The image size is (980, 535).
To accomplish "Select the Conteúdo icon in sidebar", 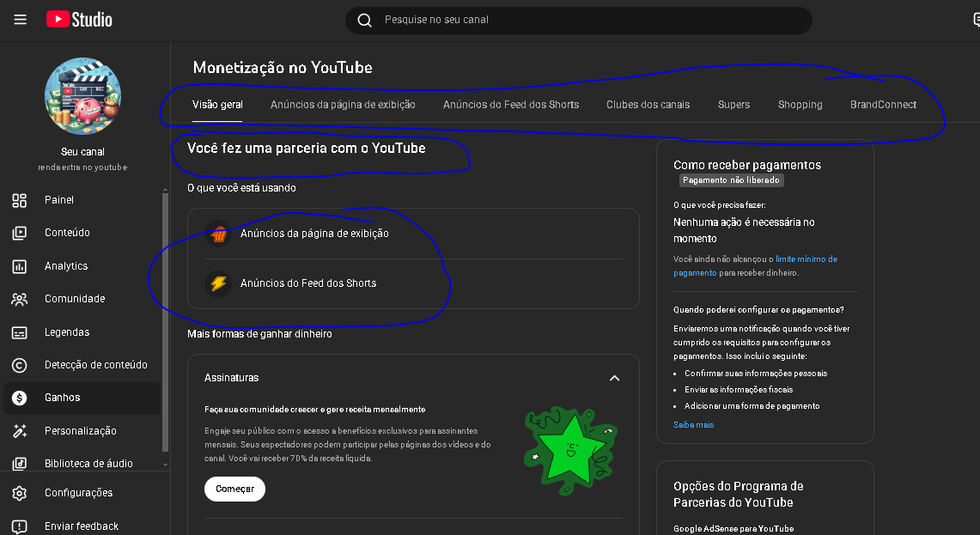I will pos(19,233).
